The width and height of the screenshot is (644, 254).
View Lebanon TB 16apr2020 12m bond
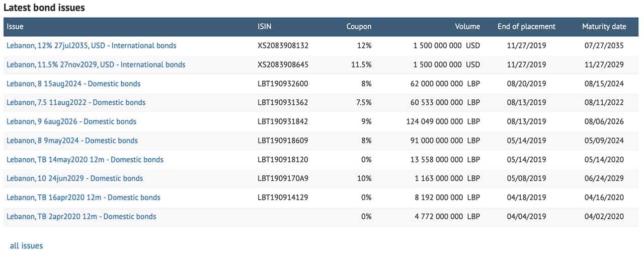84,198
